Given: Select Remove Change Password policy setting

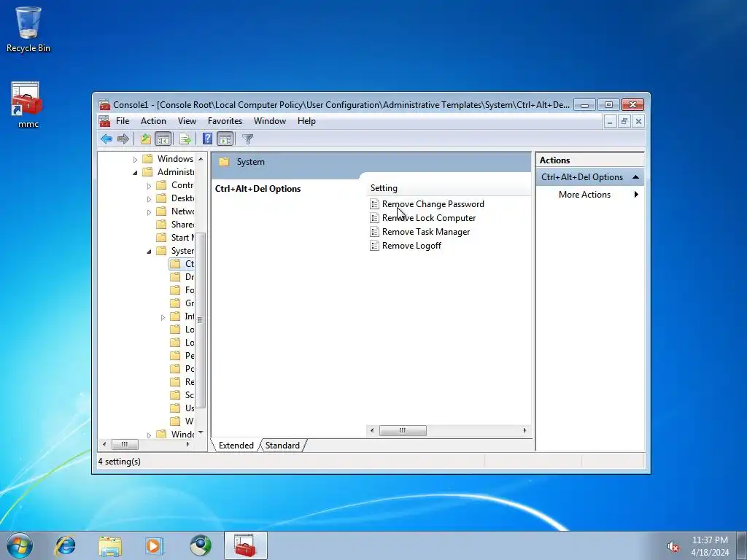Looking at the screenshot, I should click(x=433, y=204).
